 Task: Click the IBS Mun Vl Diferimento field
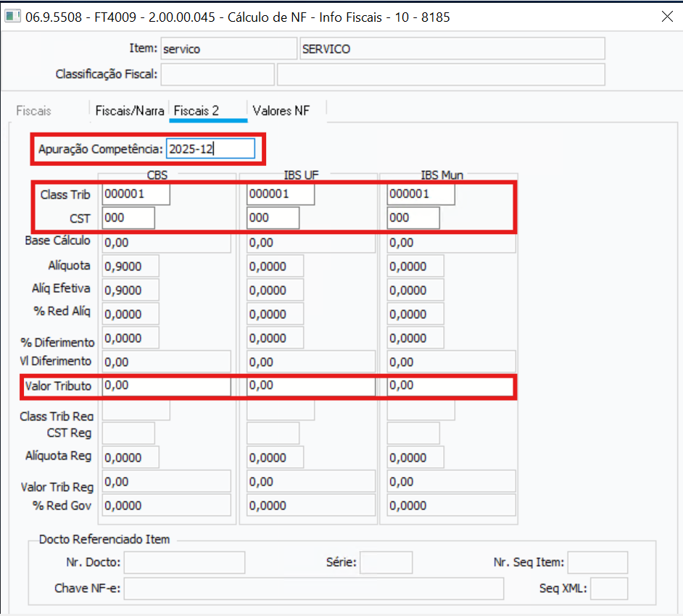tap(451, 362)
